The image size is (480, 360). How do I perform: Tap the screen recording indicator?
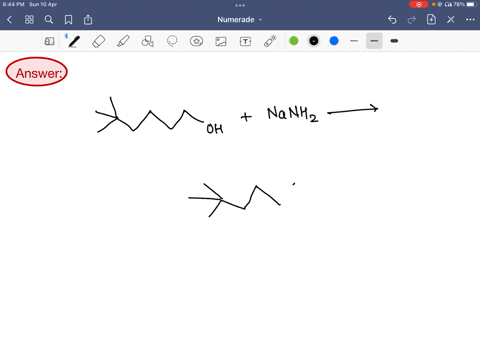pos(419,4)
